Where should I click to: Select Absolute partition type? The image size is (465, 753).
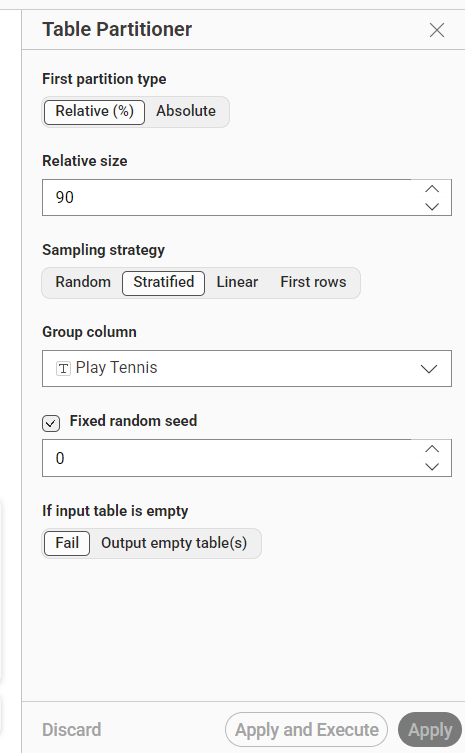click(186, 112)
